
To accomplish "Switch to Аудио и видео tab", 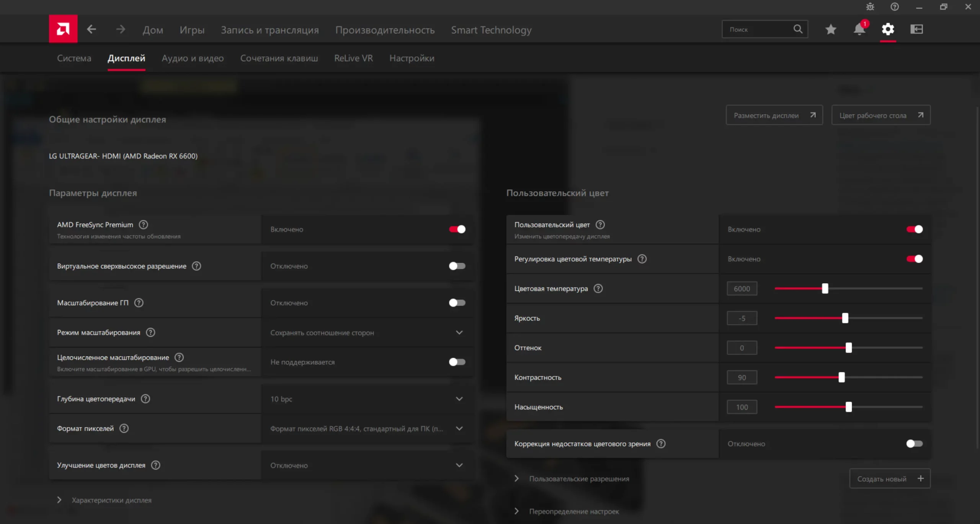I will click(x=193, y=58).
